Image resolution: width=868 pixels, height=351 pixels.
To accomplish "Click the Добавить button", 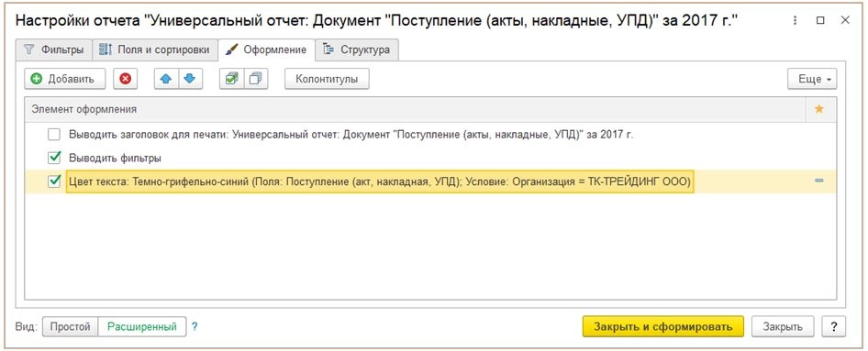I will 65,79.
